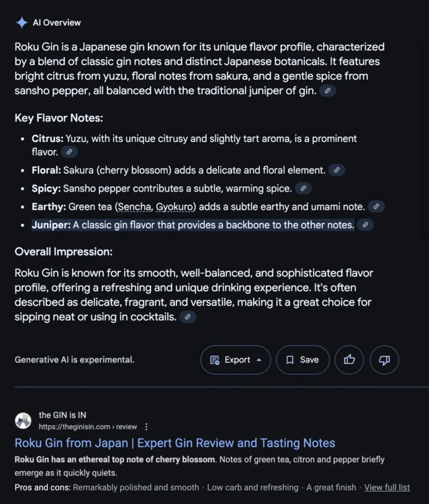Click the View full list link

[387, 487]
